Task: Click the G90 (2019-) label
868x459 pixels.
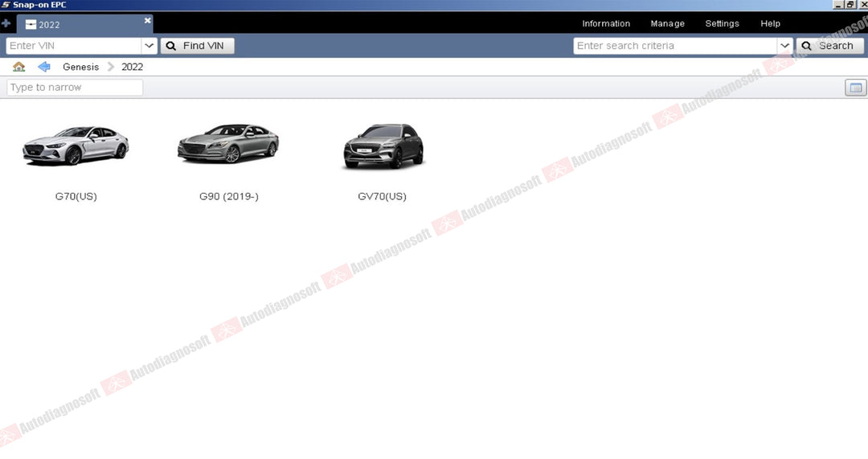Action: [x=228, y=196]
